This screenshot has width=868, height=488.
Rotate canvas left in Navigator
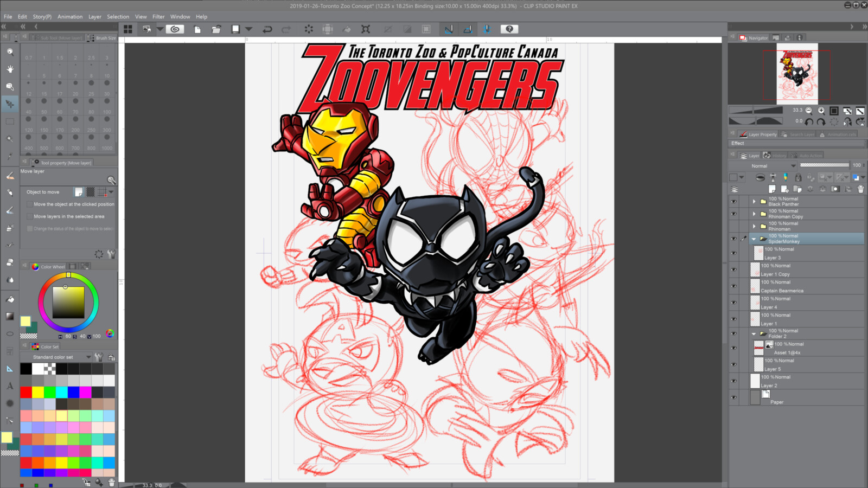808,121
